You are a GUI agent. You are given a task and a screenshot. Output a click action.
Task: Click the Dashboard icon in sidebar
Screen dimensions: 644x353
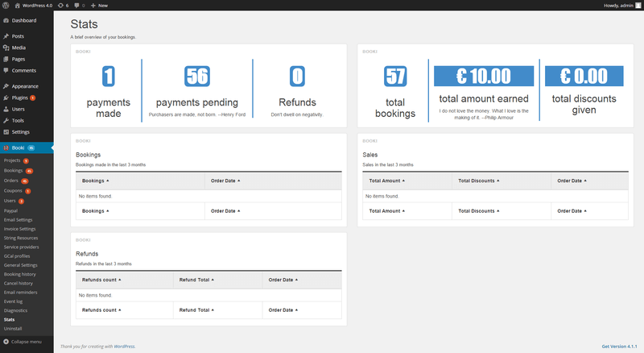coord(6,20)
